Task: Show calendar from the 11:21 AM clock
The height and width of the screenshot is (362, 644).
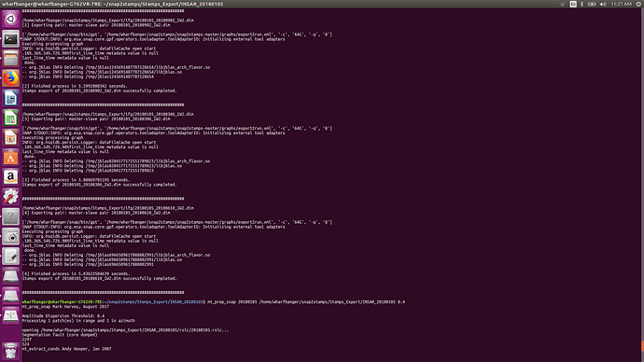Action: tap(621, 4)
